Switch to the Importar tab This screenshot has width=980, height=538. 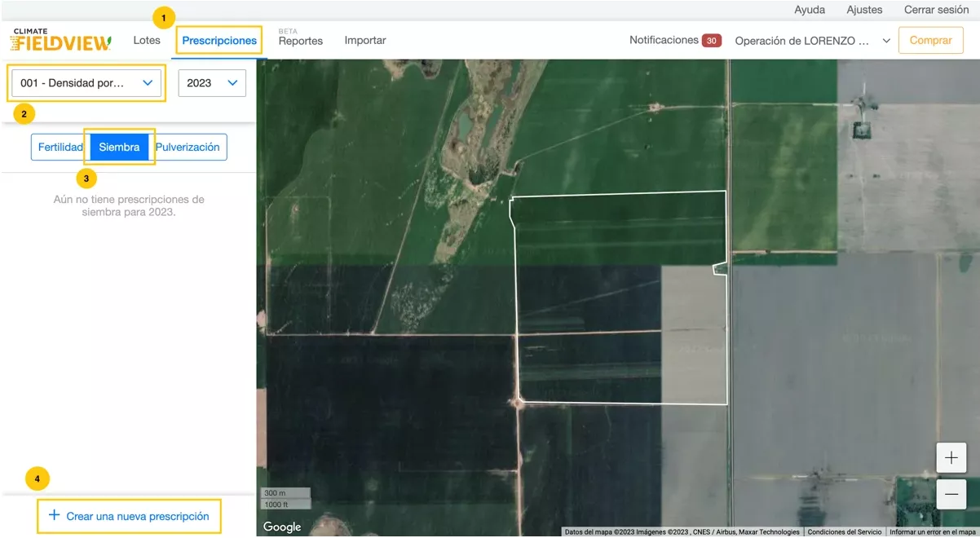[365, 40]
